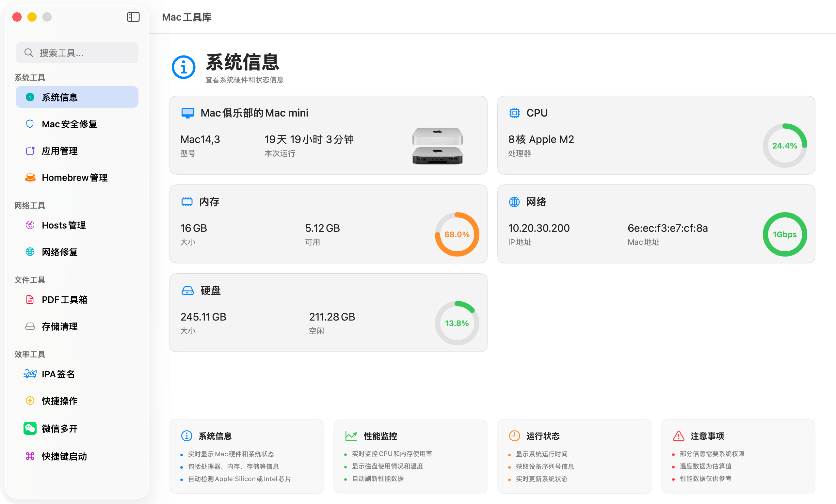The height and width of the screenshot is (504, 836).
Task: Click the PDF工具箱 document icon
Action: 30,300
